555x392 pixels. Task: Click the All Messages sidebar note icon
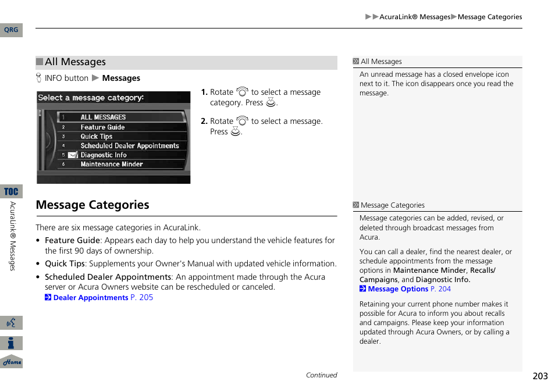point(355,61)
